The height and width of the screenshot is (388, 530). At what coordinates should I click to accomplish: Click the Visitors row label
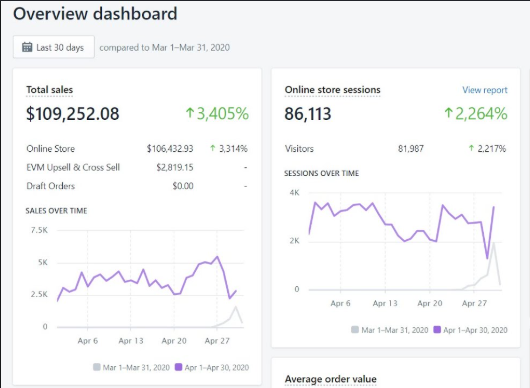(299, 149)
